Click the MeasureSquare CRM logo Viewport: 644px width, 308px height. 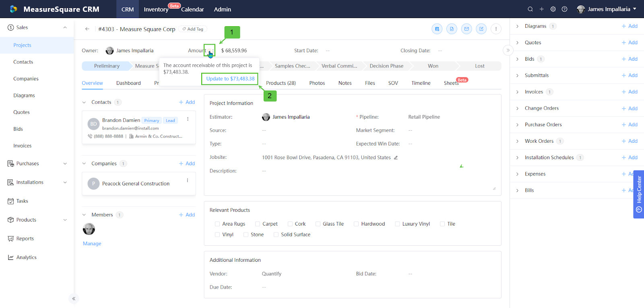click(x=55, y=9)
